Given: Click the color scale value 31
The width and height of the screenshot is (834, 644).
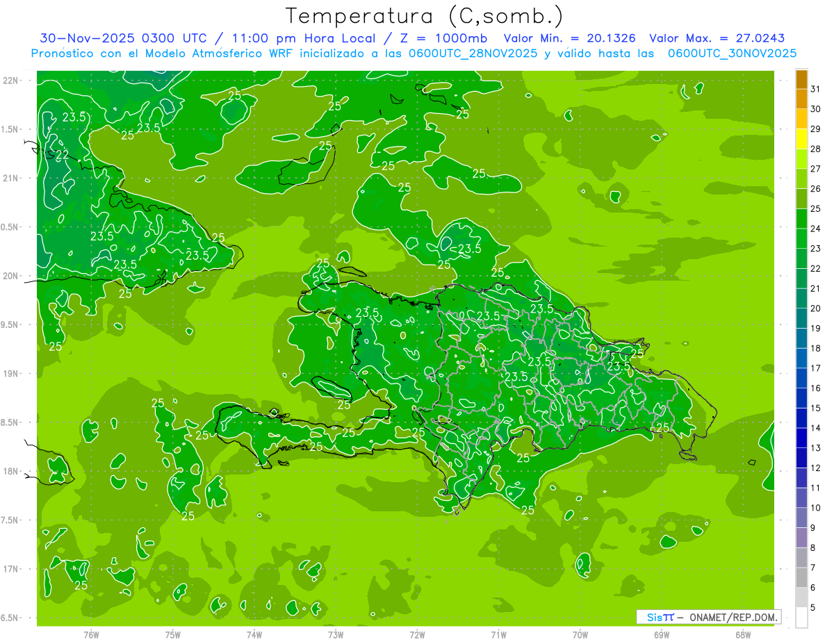Looking at the screenshot, I should click(816, 89).
